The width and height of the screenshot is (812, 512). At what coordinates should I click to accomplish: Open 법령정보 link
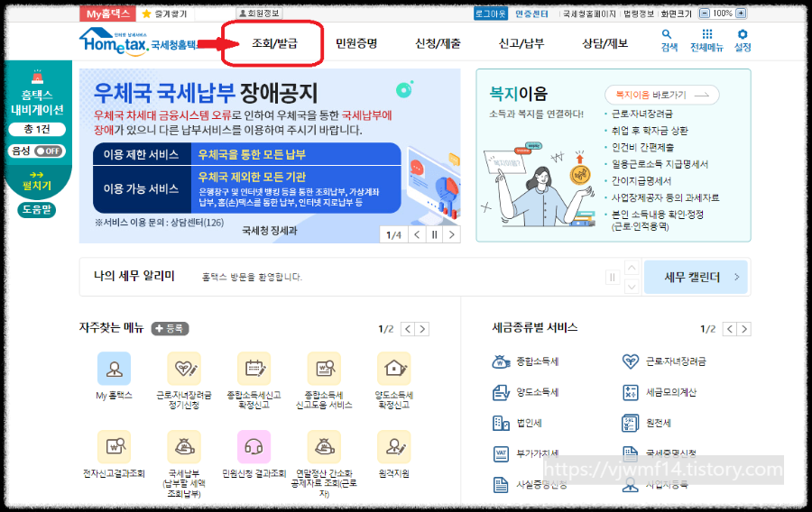[x=639, y=14]
